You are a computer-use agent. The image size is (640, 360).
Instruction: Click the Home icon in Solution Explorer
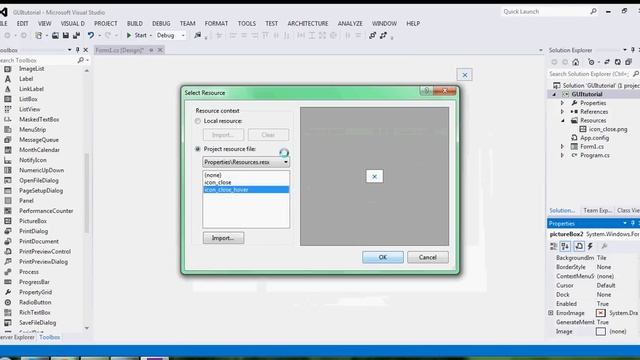point(576,62)
